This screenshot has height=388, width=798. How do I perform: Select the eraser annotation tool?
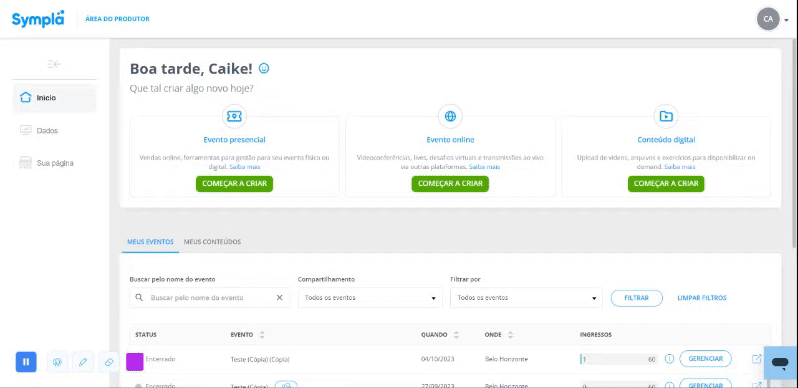pos(108,362)
